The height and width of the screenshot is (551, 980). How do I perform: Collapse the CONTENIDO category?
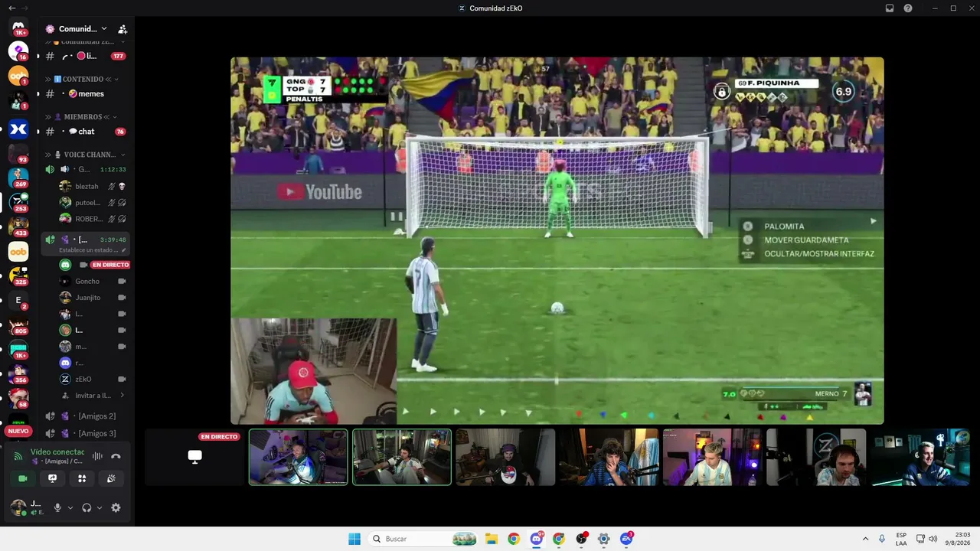pos(82,79)
